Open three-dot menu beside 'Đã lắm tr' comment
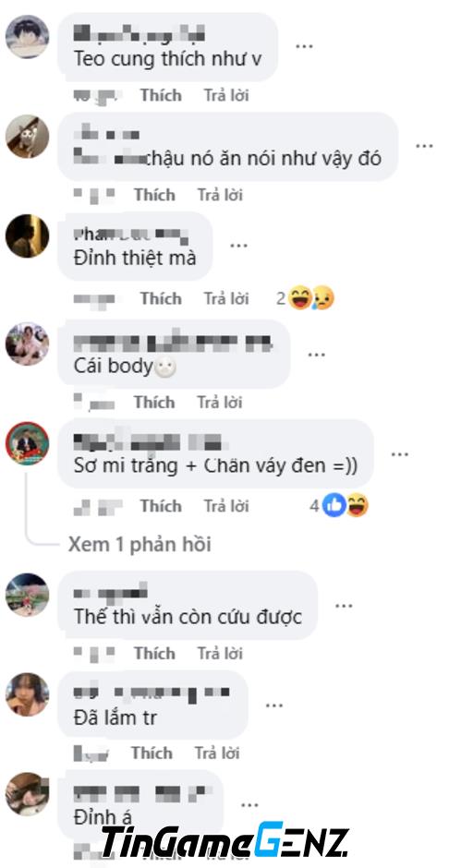449x868 pixels. click(274, 705)
